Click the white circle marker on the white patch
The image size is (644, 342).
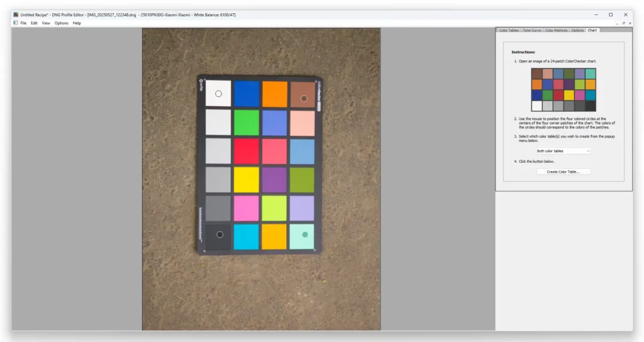point(218,94)
